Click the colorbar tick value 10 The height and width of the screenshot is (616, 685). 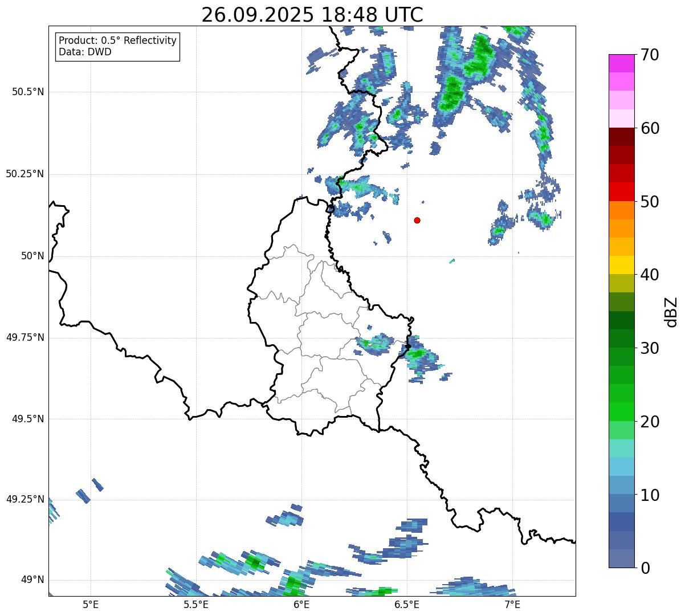650,495
